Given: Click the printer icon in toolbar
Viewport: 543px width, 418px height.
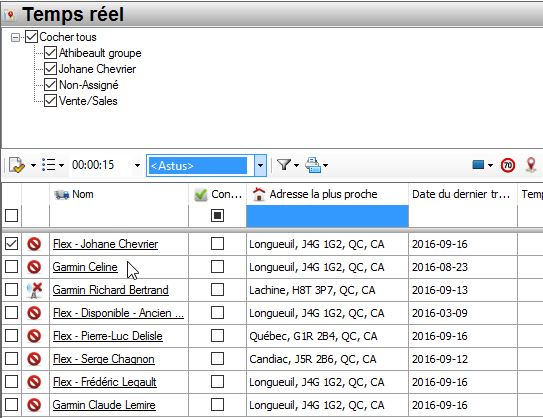Looking at the screenshot, I should (313, 165).
